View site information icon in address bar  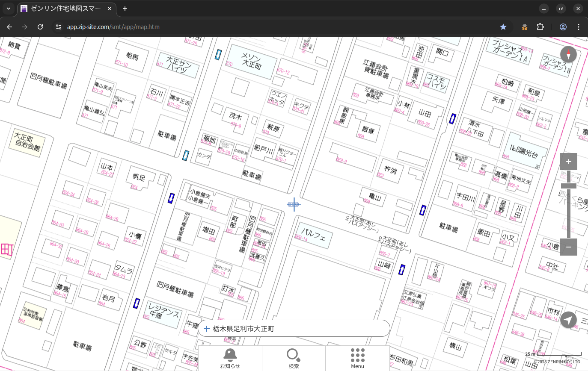[59, 27]
